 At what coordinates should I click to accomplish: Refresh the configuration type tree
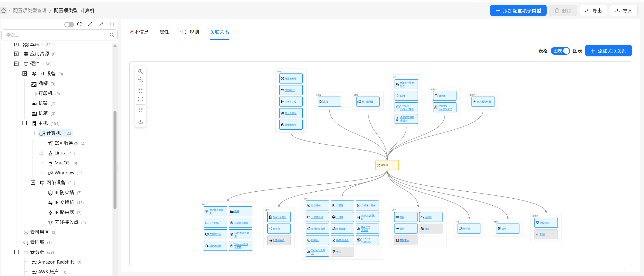coord(80,24)
